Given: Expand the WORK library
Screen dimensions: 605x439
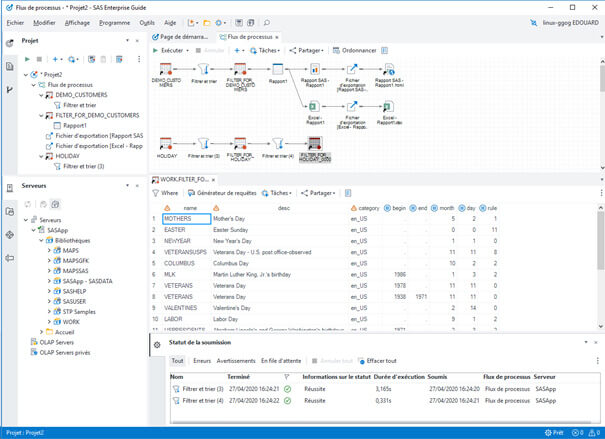Looking at the screenshot, I should click(x=49, y=322).
